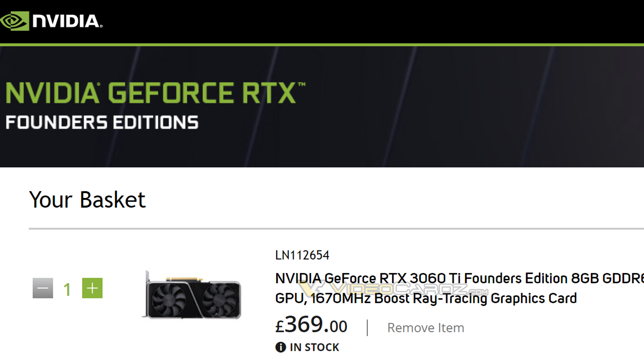
Task: Click the quantity number 1
Action: 67,290
